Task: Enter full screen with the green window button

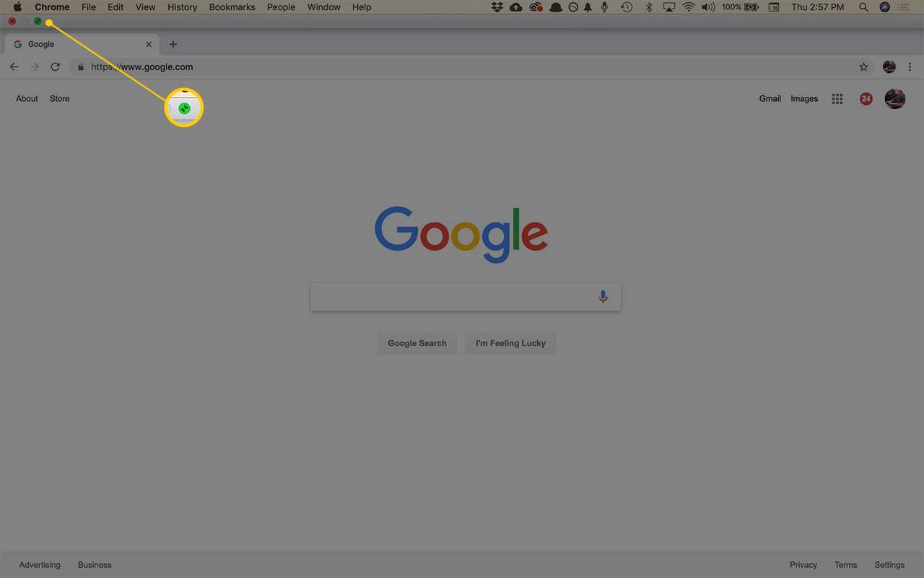Action: (x=38, y=22)
